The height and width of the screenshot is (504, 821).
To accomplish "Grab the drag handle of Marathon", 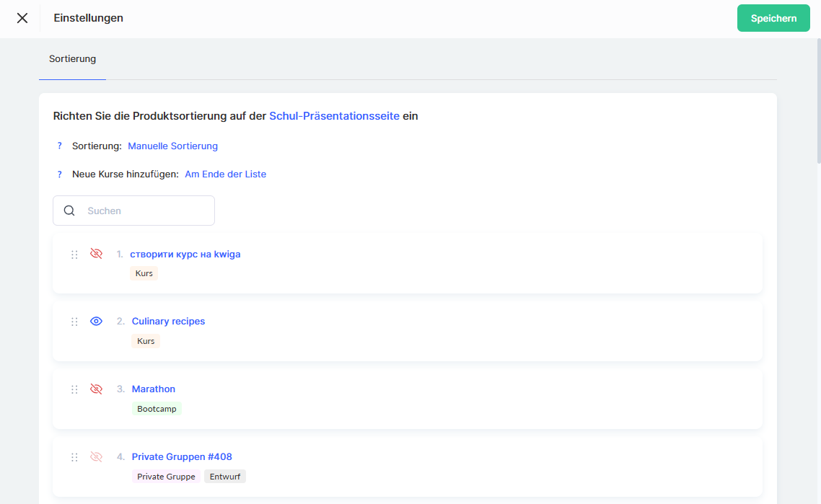I will click(x=74, y=389).
